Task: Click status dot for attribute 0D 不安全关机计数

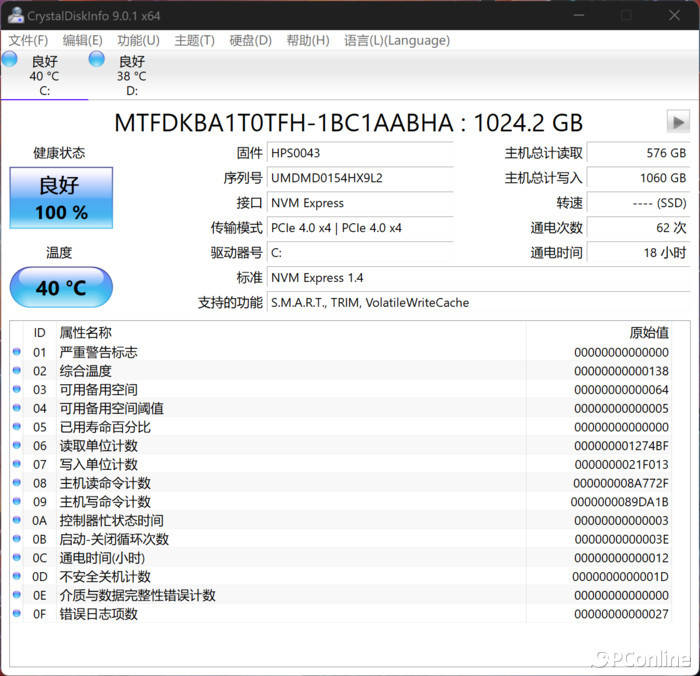Action: 17,576
